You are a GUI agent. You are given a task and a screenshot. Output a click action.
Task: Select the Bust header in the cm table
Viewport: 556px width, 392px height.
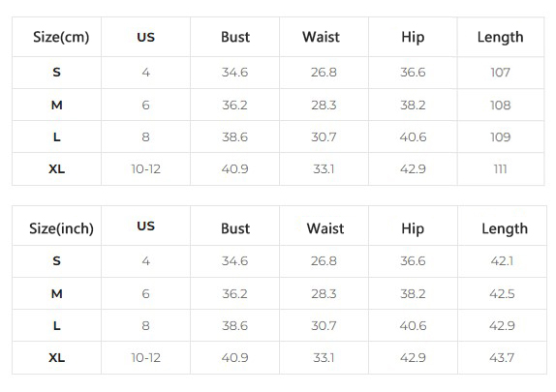[235, 37]
